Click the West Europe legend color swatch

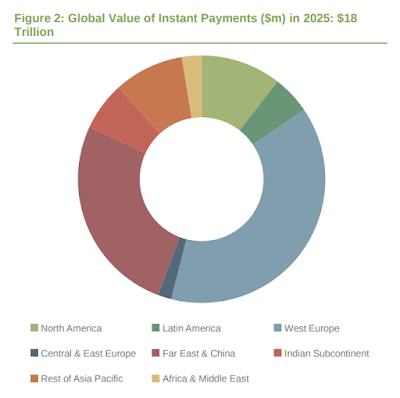click(x=277, y=328)
